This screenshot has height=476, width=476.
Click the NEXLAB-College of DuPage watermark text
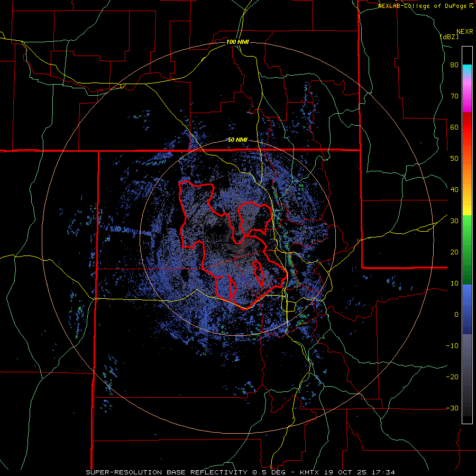tap(423, 6)
